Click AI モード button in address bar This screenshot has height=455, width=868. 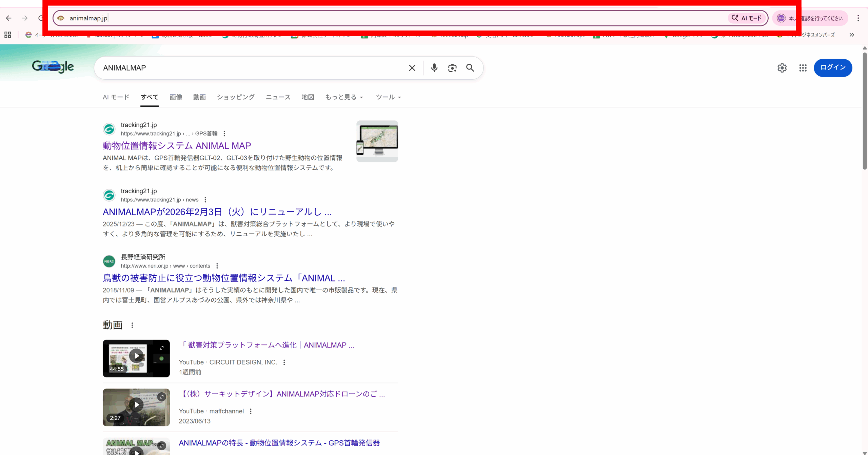point(747,18)
